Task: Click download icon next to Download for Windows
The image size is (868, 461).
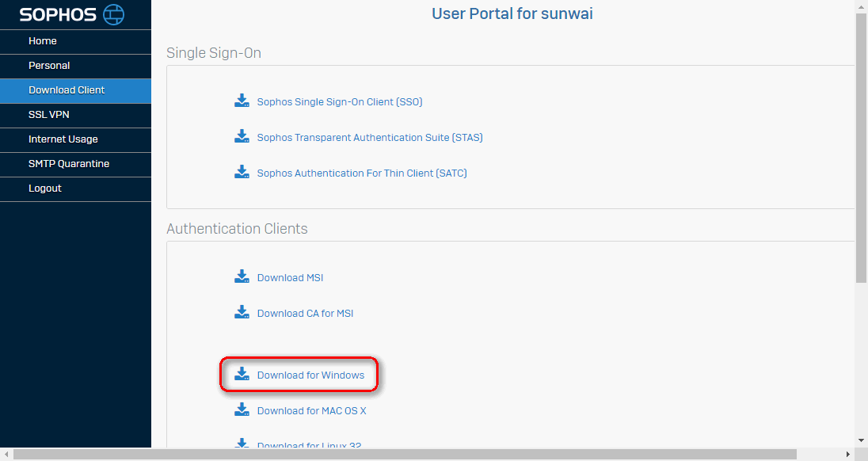Action: 242,374
